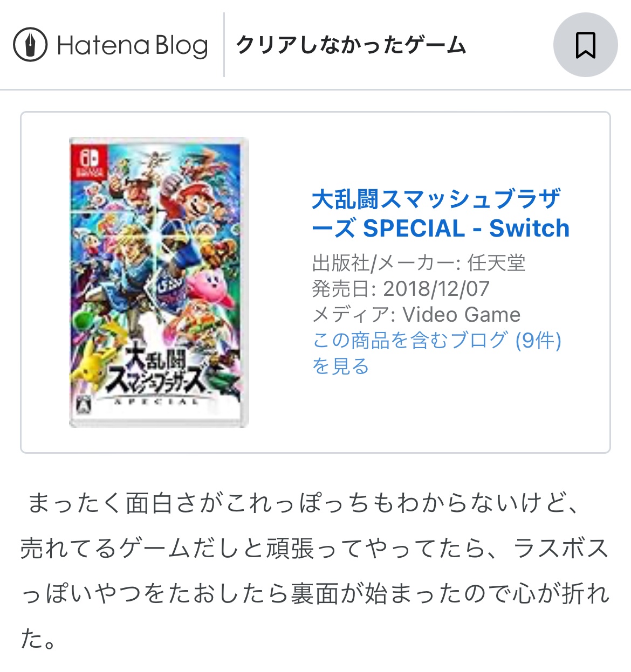The image size is (631, 672).
Task: Tap the 大乱闘スマッシュブラザーズ logo on the cover
Action: 156,371
